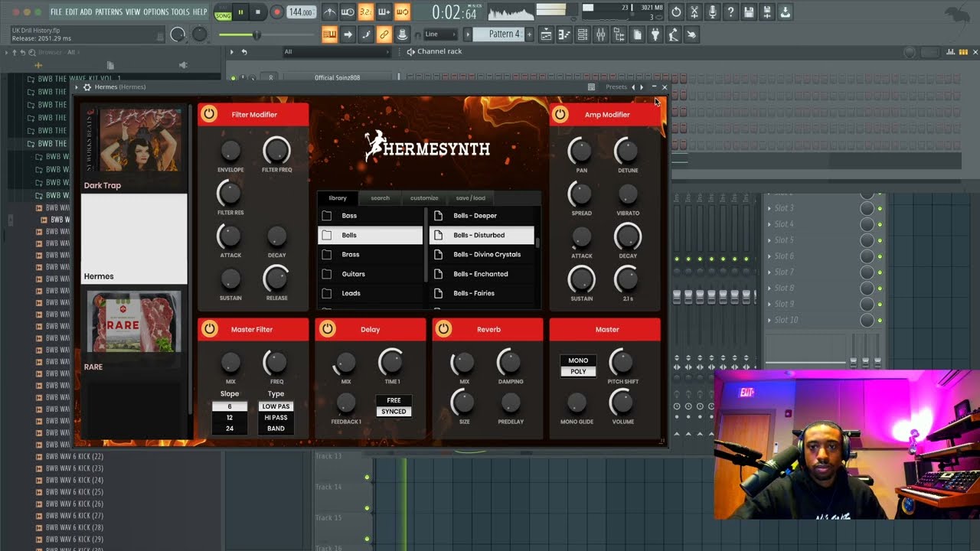Load the Bells - Fairies preset

coord(482,293)
